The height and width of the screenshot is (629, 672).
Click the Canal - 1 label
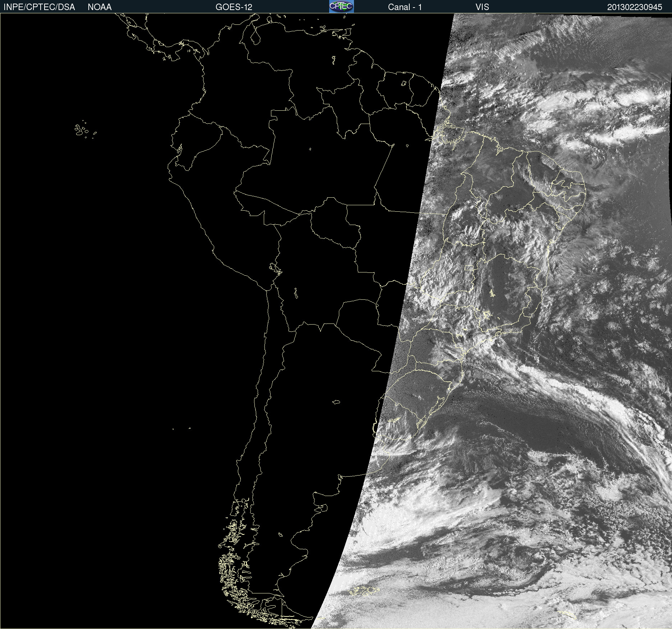click(x=405, y=7)
